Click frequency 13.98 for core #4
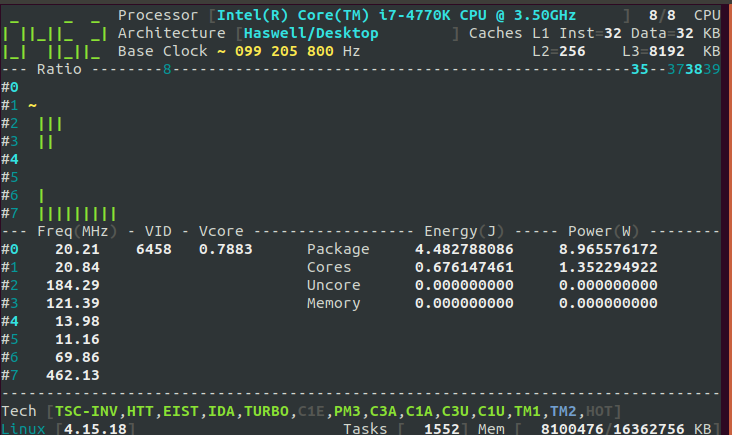This screenshot has height=435, width=732. (77, 322)
